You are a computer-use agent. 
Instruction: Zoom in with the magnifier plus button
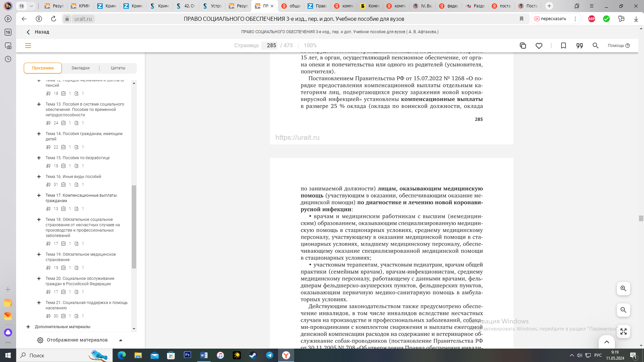click(623, 289)
